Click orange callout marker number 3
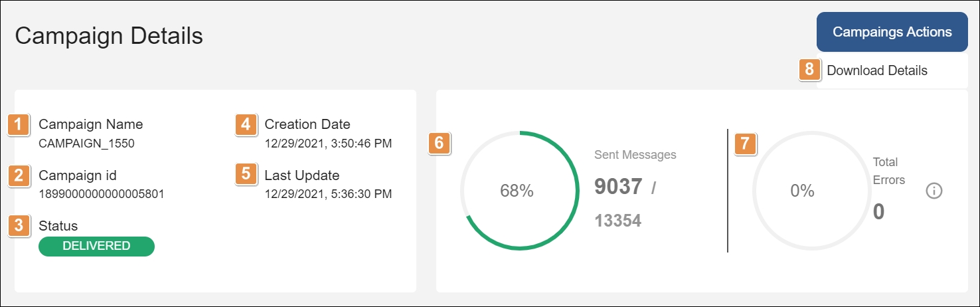Screen dimensions: 980x307 (x=19, y=226)
